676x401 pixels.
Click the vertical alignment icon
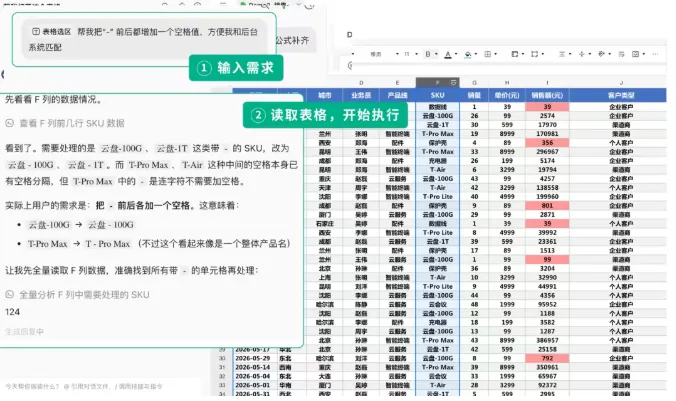point(582,54)
